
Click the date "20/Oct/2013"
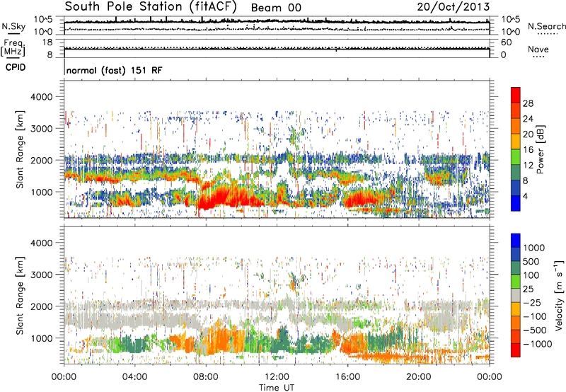(x=454, y=7)
